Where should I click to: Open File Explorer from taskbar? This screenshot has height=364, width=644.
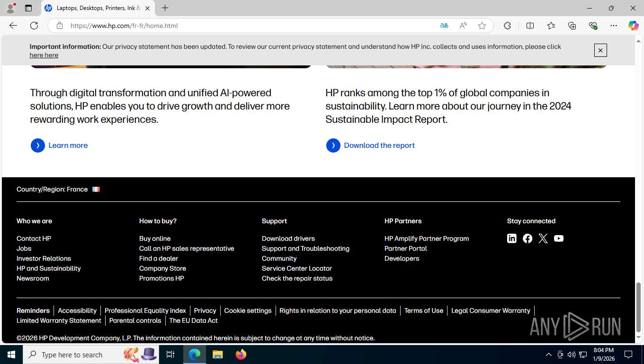click(217, 355)
